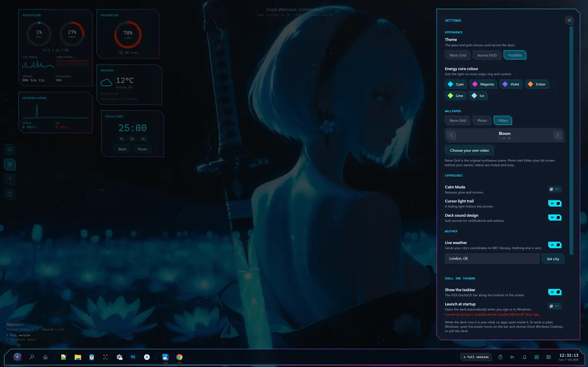This screenshot has height=367, width=588.
Task: Click the 25:00 focus timer display
Action: [132, 128]
